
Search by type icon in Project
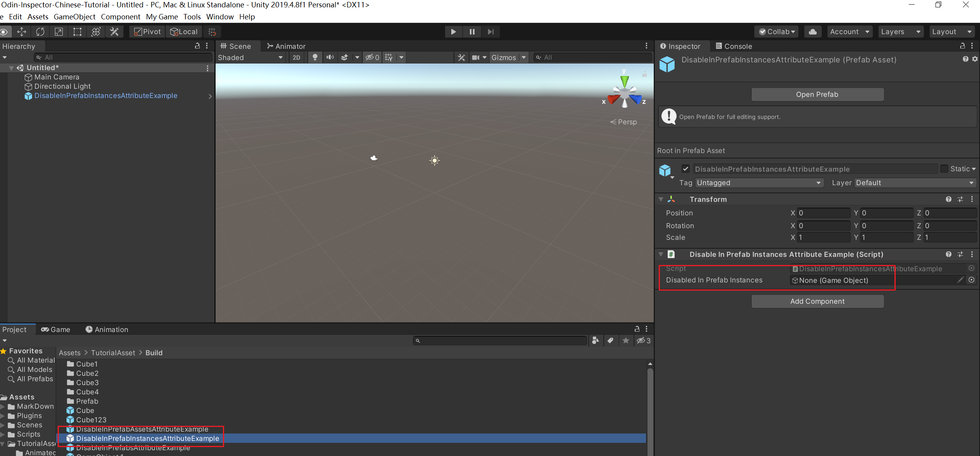coord(596,341)
